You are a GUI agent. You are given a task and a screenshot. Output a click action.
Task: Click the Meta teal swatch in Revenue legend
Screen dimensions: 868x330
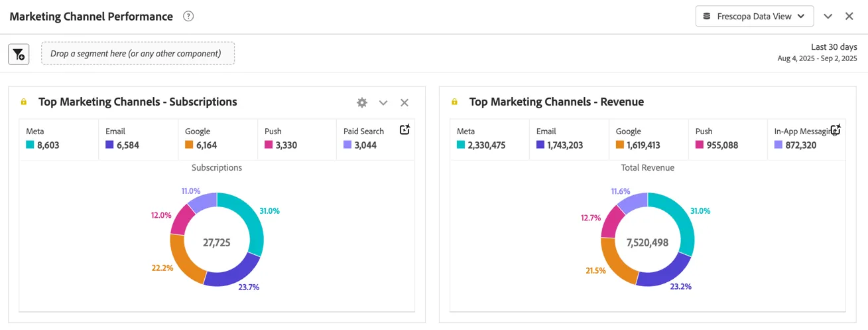pos(461,145)
